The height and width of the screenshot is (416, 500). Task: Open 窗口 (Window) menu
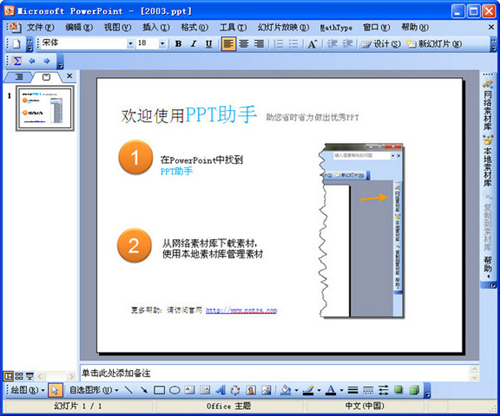[x=376, y=27]
